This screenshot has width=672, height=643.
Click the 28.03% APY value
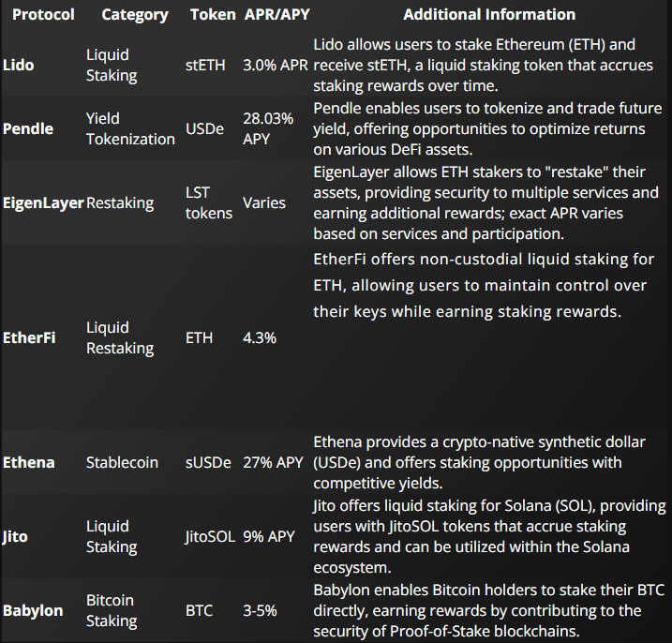tap(268, 128)
